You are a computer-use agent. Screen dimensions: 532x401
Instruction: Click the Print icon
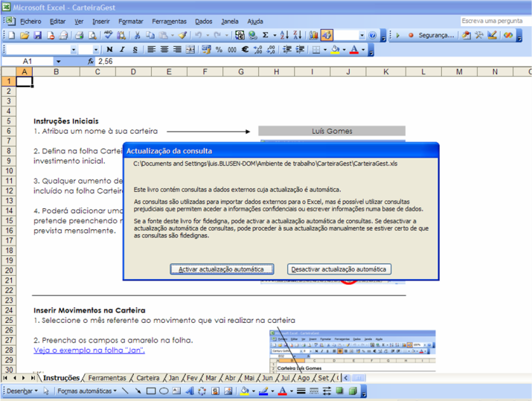click(80, 35)
